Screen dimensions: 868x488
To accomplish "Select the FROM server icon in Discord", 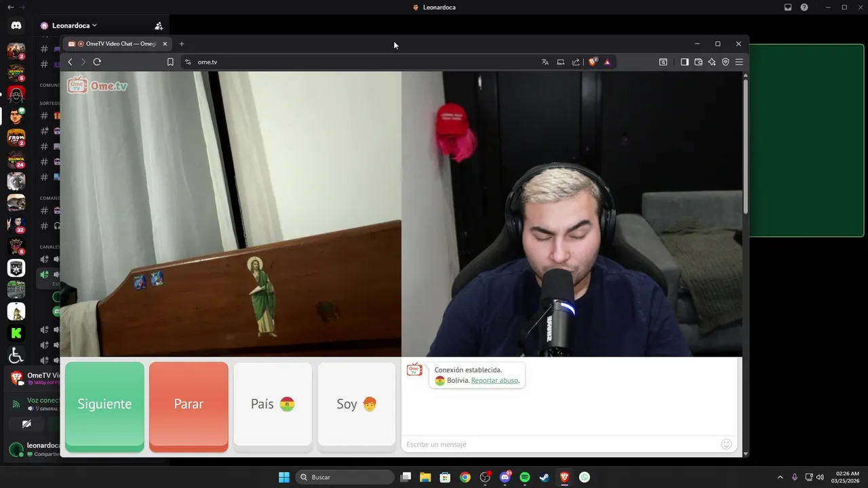I will (16, 138).
